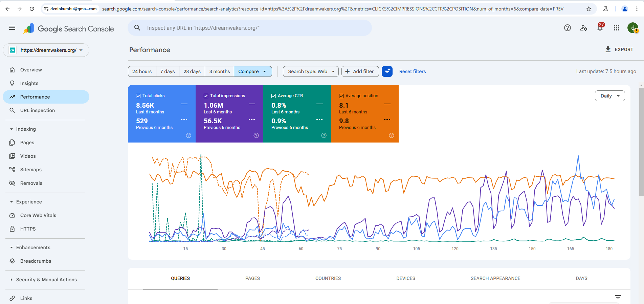
Task: Open help for Average CTR card
Action: pos(324,135)
